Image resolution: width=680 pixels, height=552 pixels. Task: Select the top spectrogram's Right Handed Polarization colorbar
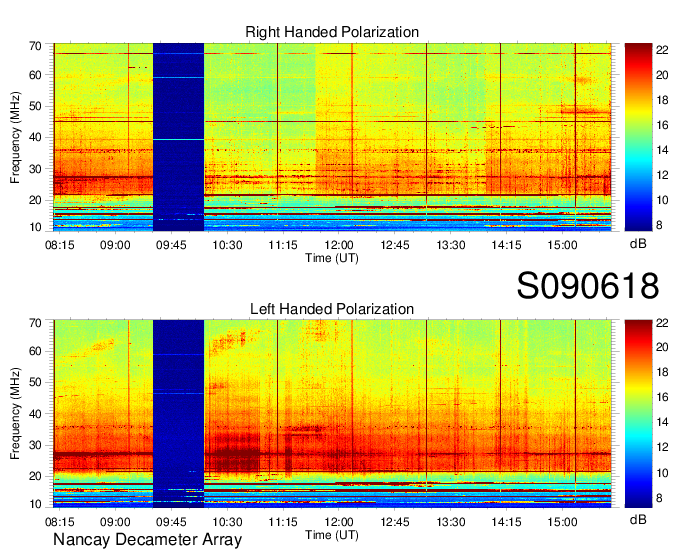[x=638, y=137]
